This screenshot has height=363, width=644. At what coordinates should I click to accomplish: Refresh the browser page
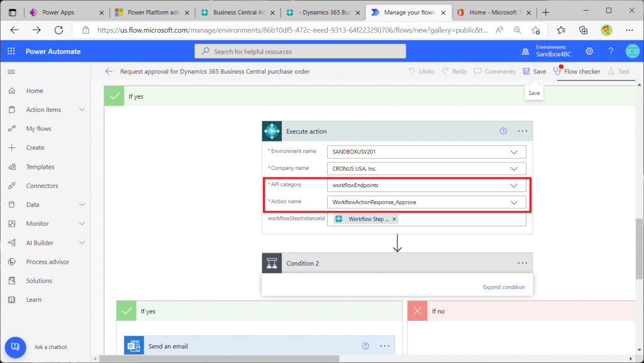[x=58, y=30]
